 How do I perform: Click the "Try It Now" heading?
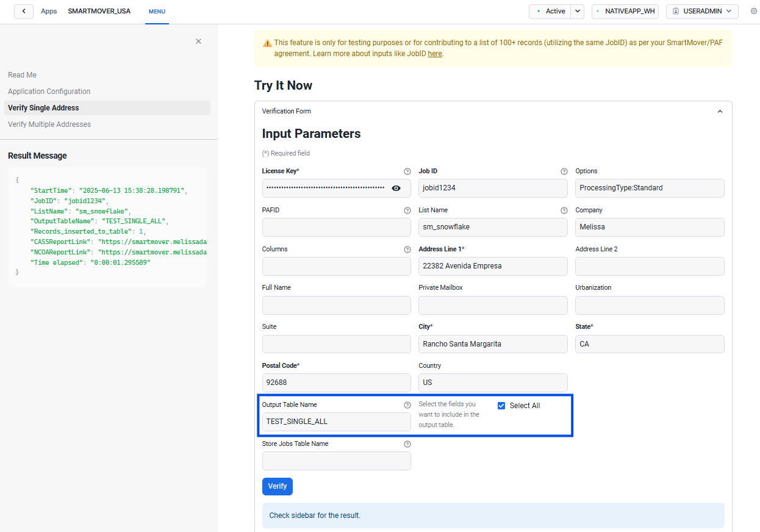click(284, 85)
